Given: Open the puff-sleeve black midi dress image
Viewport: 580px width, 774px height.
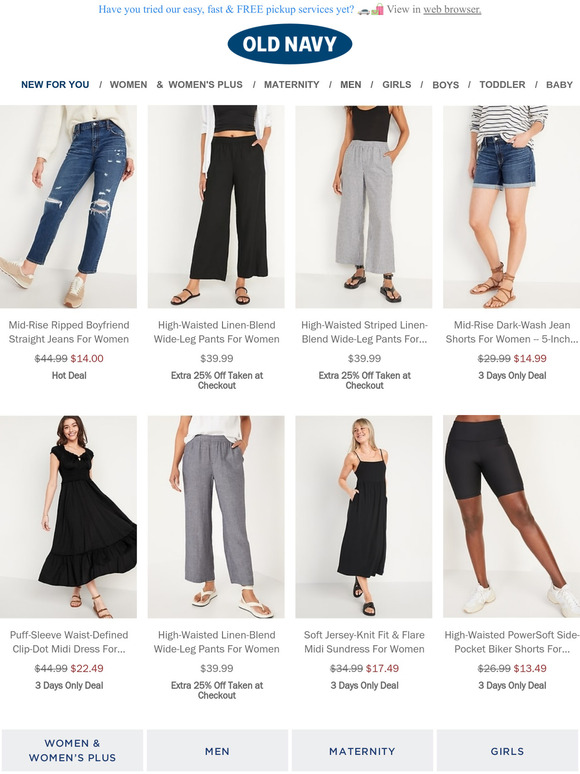Looking at the screenshot, I should pyautogui.click(x=68, y=516).
